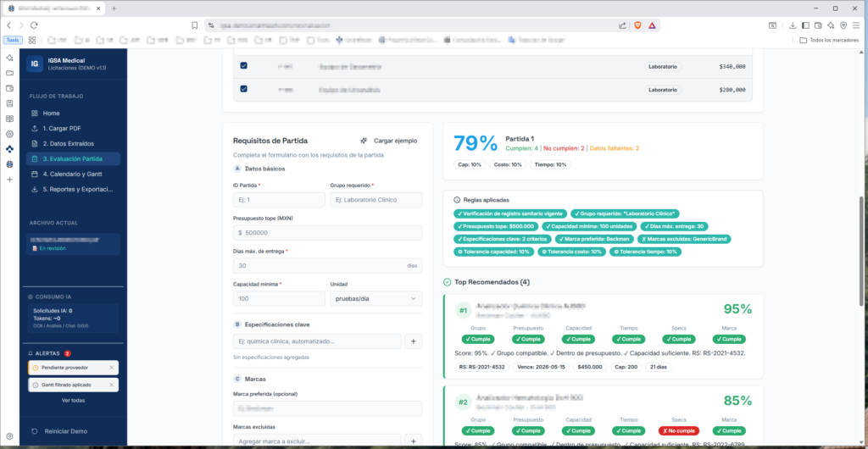Uncheck the first visible row checkbox
Screen dimensions: 868x449
click(x=243, y=65)
